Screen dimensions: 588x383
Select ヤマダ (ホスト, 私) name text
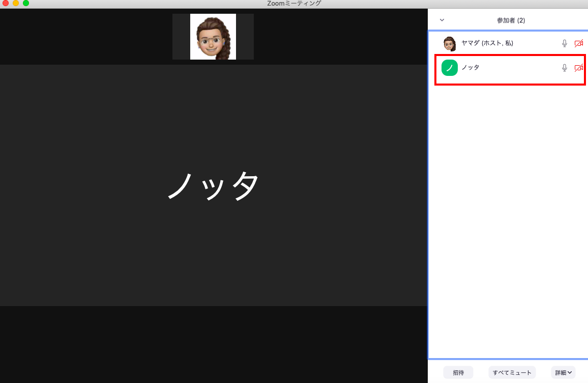(487, 43)
